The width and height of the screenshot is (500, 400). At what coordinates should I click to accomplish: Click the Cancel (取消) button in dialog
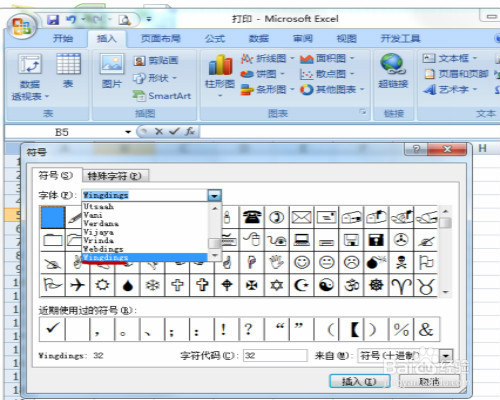pyautogui.click(x=429, y=381)
